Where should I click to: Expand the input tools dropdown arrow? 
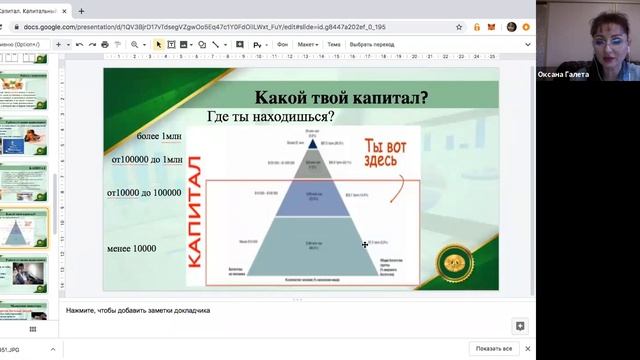click(x=267, y=45)
